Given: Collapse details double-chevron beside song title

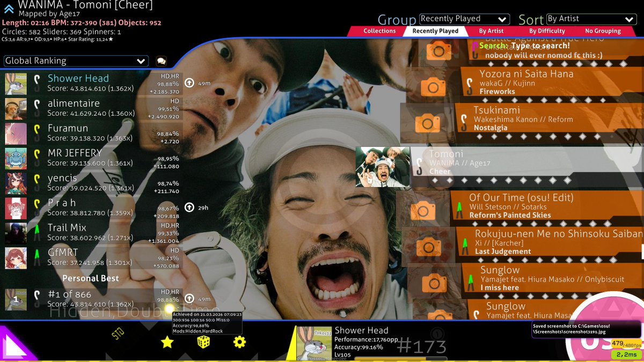Looking at the screenshot, I should coord(9,8).
